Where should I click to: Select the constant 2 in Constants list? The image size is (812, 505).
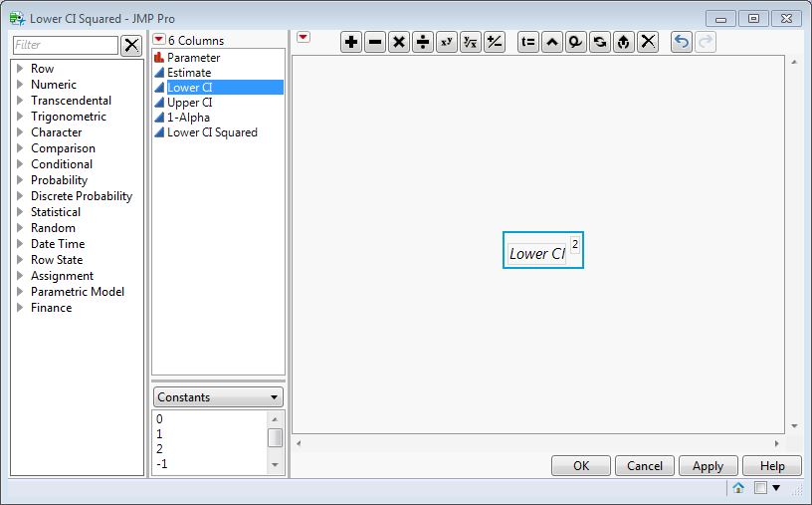click(x=159, y=449)
